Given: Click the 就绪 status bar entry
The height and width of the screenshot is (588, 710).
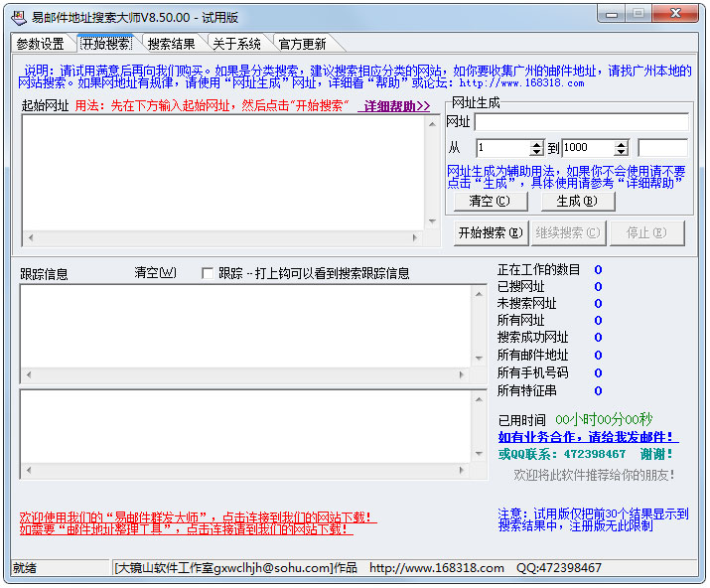Looking at the screenshot, I should point(61,568).
